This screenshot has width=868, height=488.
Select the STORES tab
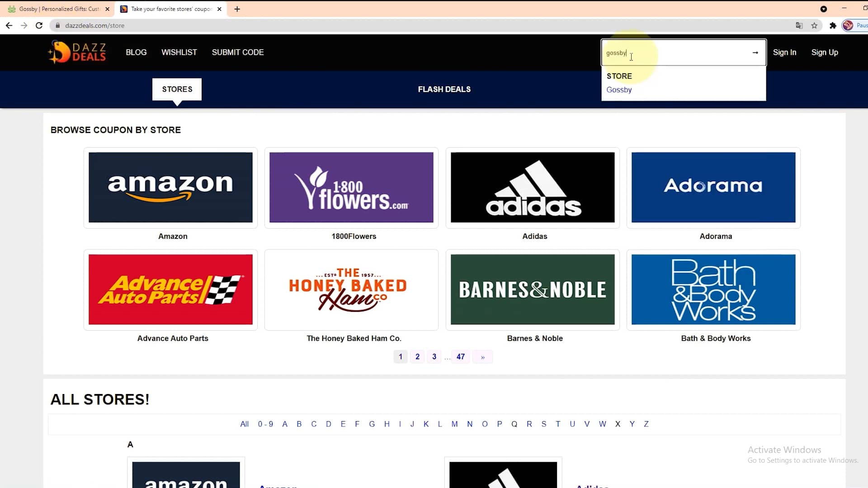point(177,89)
